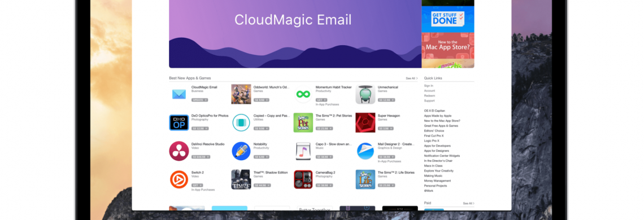644x220 pixels.
Task: Open Great Free Apps & Games link
Action: click(x=441, y=126)
